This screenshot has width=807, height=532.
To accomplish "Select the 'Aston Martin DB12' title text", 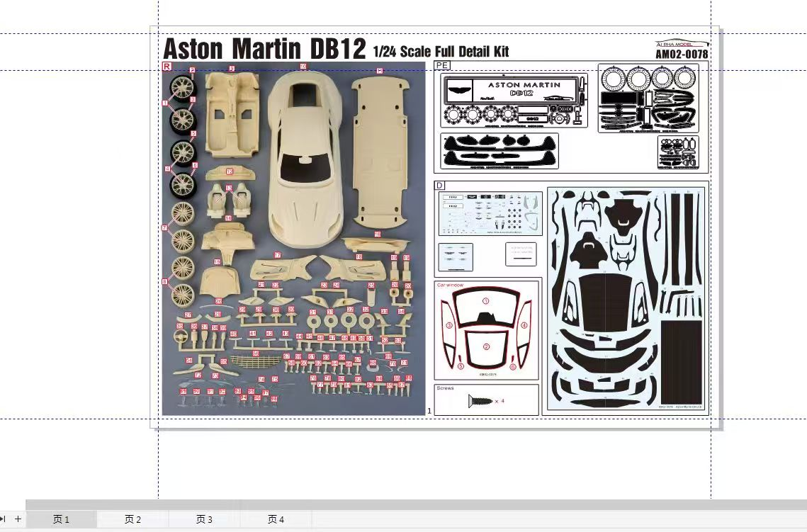I will click(264, 48).
